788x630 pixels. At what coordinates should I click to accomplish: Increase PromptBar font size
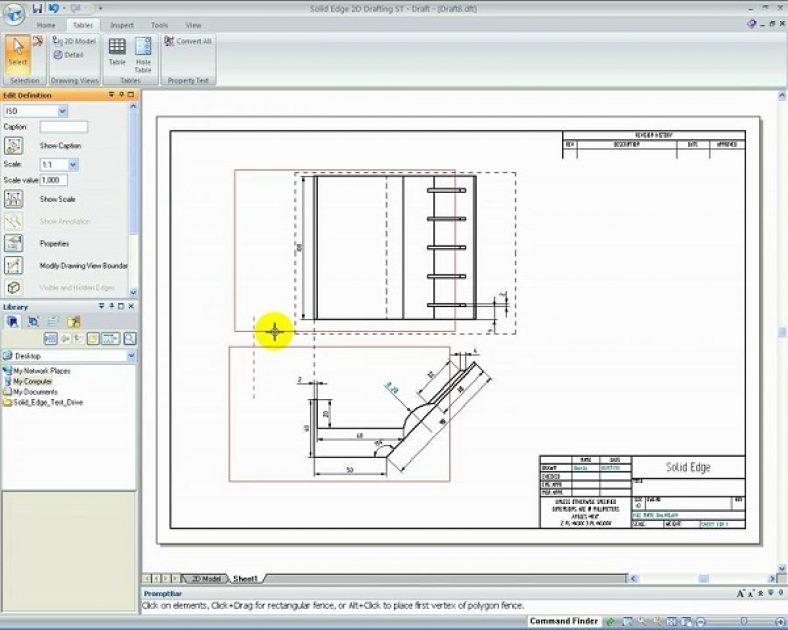[x=741, y=594]
